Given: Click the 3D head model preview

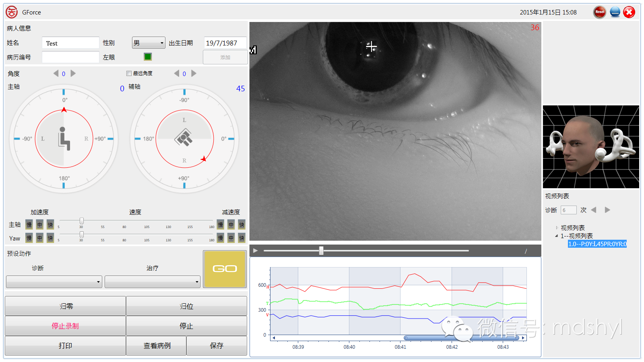Looking at the screenshot, I should [590, 146].
